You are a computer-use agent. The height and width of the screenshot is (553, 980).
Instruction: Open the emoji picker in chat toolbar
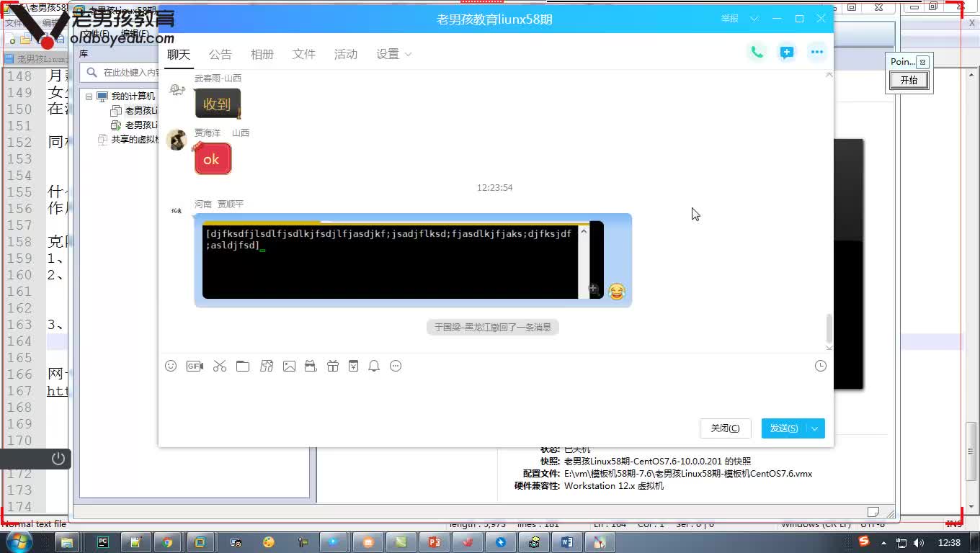pos(171,366)
